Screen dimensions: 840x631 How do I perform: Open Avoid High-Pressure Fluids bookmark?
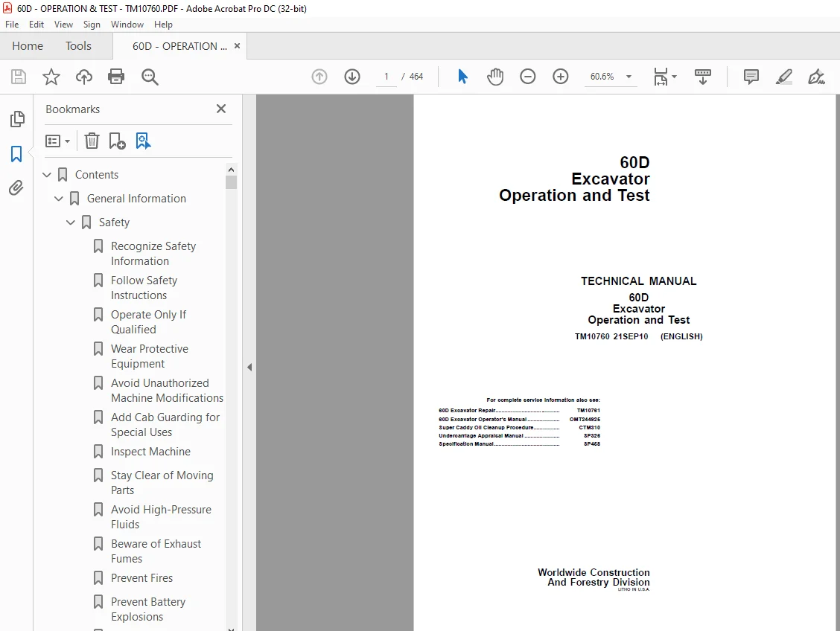pyautogui.click(x=161, y=516)
